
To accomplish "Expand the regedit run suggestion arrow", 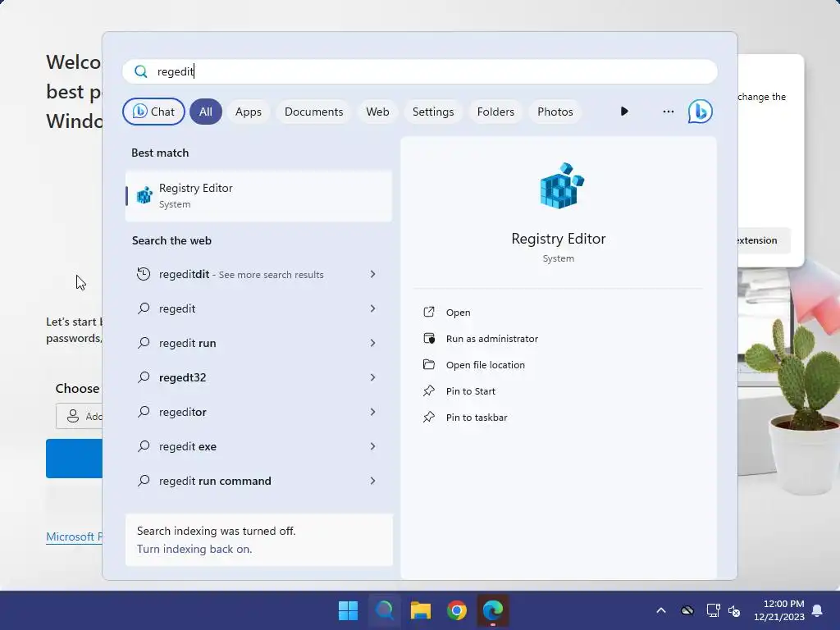I will coord(373,343).
